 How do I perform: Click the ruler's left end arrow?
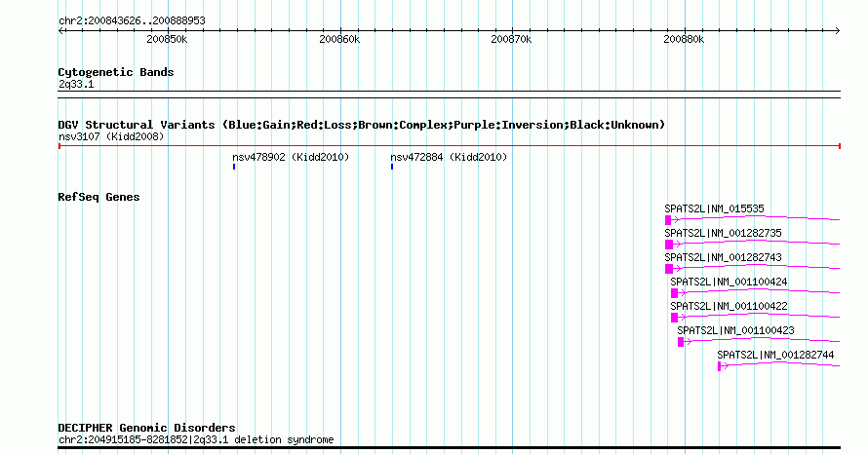(61, 30)
